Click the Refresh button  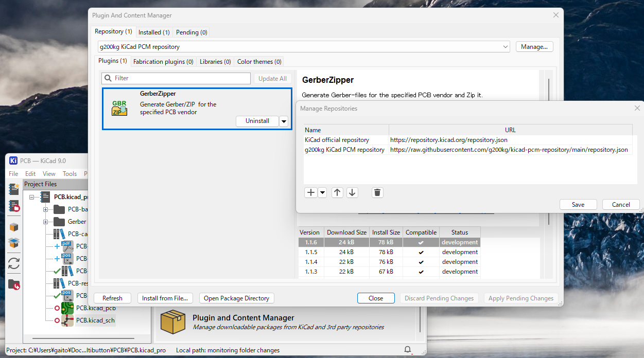(112, 298)
